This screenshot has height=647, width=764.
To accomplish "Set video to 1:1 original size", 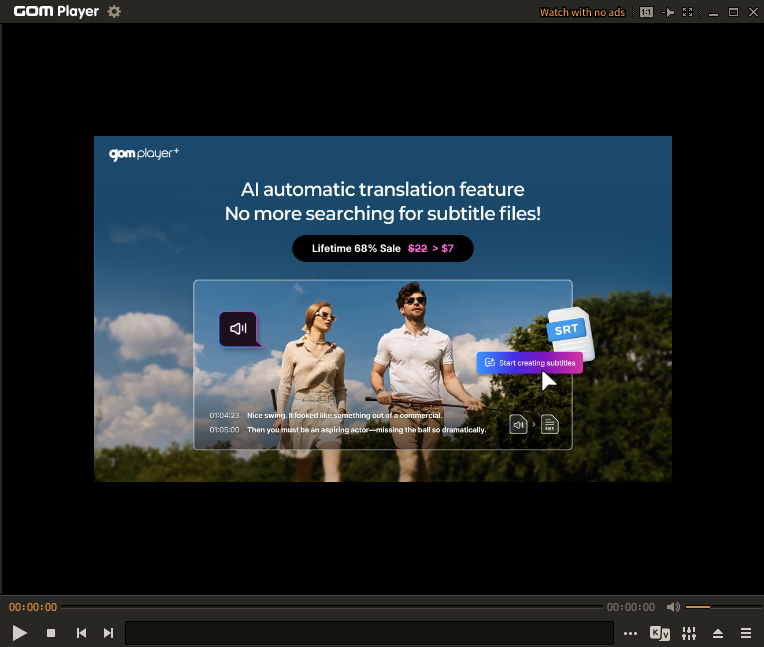I will click(x=646, y=12).
